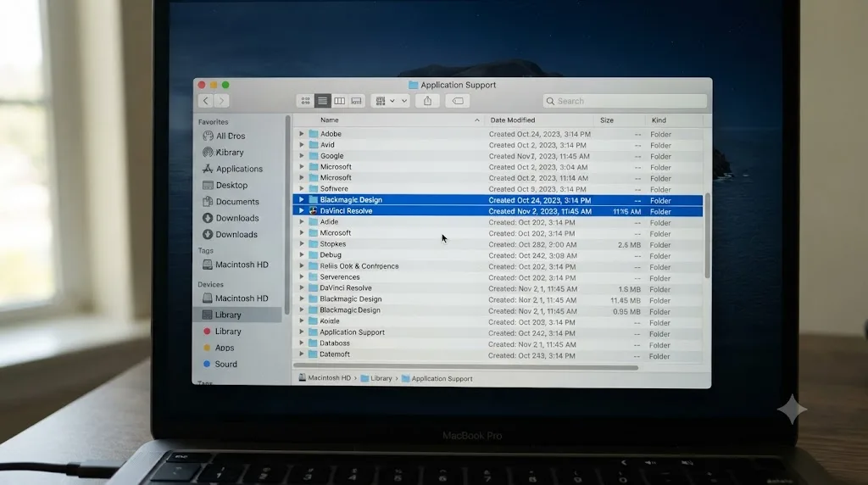Viewport: 868px width, 485px height.
Task: Click the 11.45 MB size value
Action: click(x=626, y=301)
